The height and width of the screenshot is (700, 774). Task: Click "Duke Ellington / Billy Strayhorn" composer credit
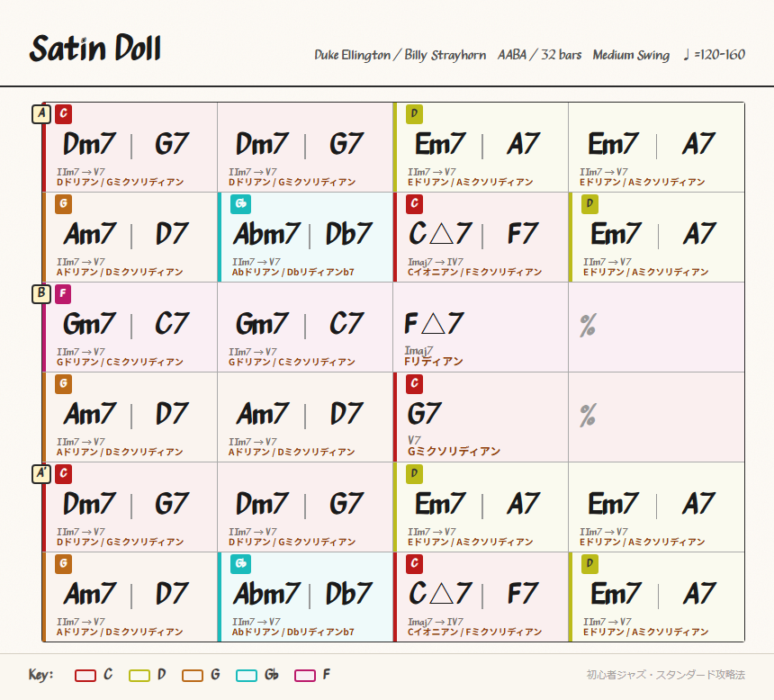[400, 55]
